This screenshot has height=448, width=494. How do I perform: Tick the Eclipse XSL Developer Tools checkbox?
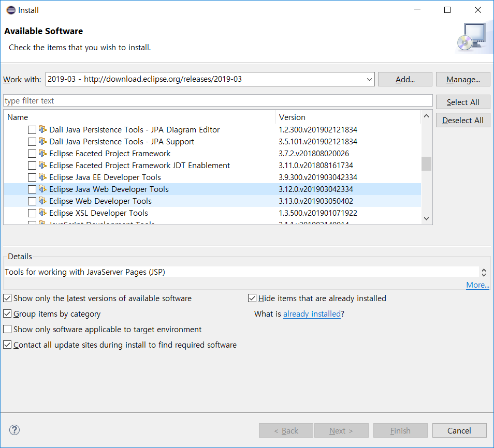(32, 213)
